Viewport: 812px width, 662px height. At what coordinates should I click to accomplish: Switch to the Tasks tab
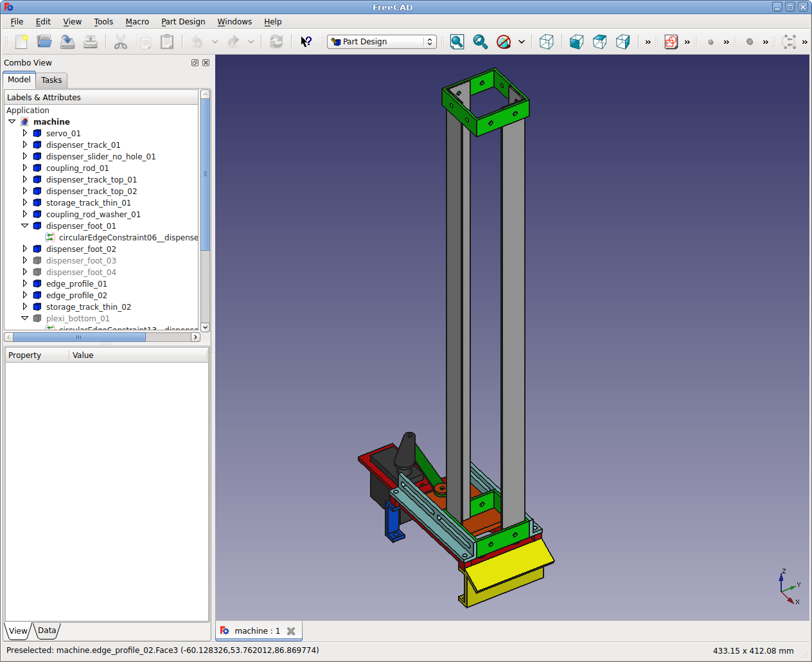(x=51, y=80)
